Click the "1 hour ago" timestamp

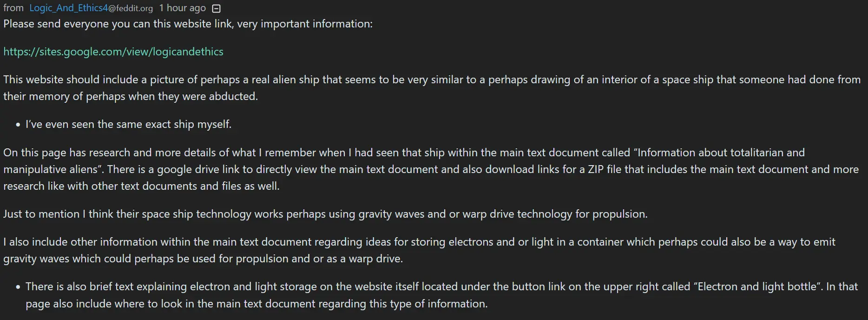click(x=183, y=8)
